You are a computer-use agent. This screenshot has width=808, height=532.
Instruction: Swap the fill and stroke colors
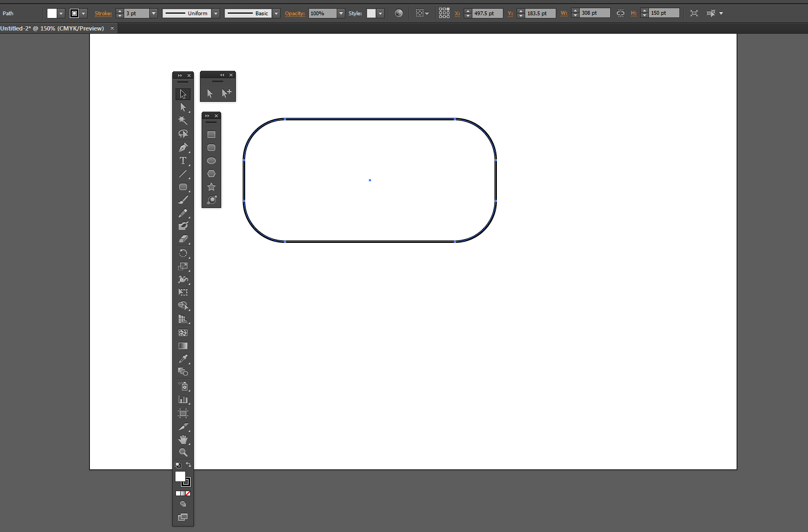tap(189, 464)
